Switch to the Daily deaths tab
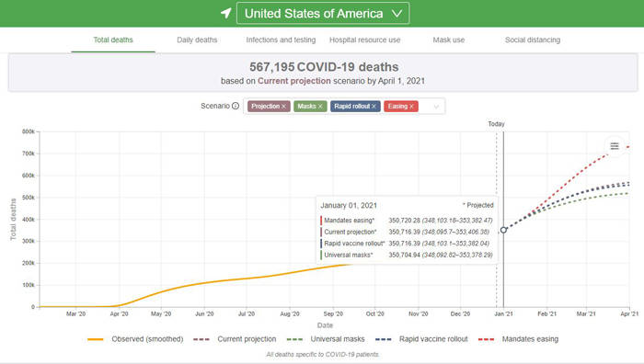The width and height of the screenshot is (644, 364). [x=197, y=40]
